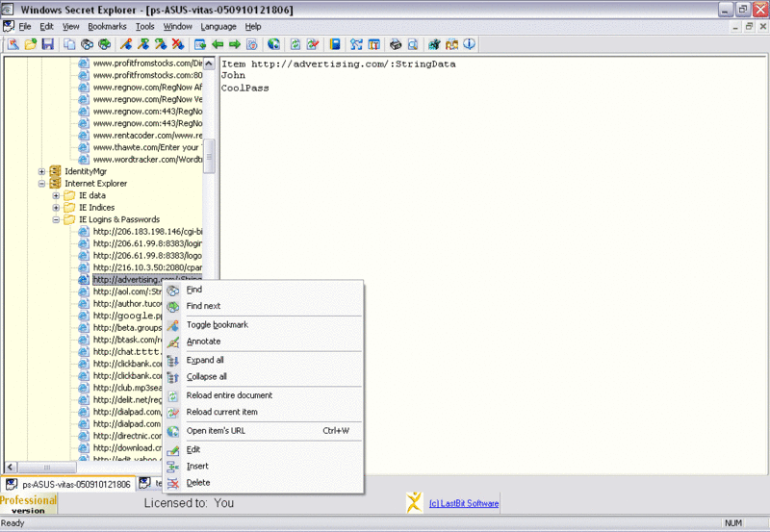This screenshot has height=532, width=770.
Task: Expand the IE data folder
Action: (x=57, y=195)
